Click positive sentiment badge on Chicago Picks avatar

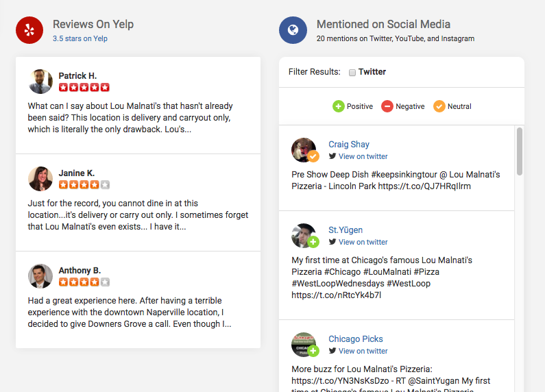[313, 351]
